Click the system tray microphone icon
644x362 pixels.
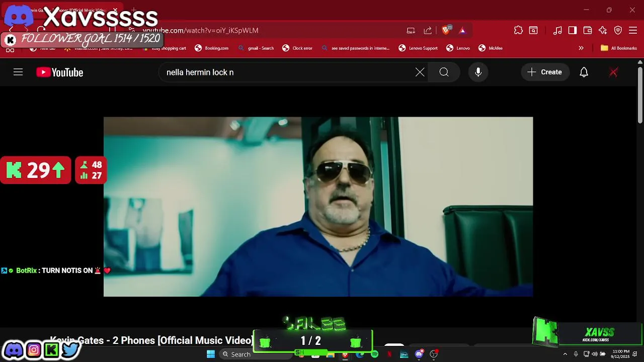[x=576, y=354]
